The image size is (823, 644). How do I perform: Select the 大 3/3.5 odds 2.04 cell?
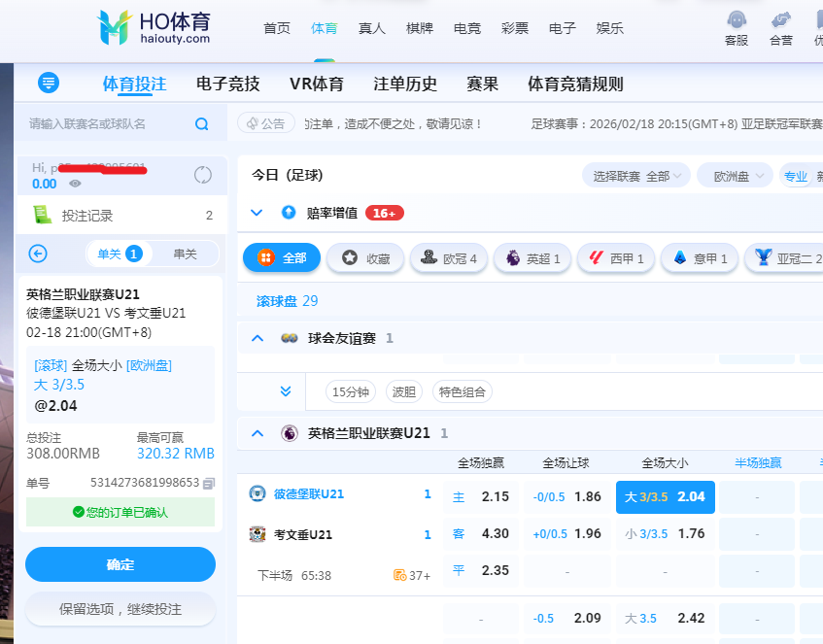pos(665,496)
